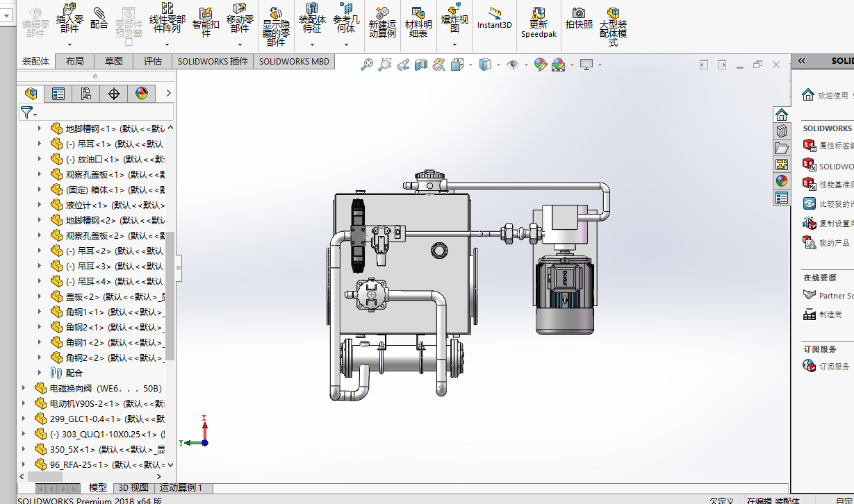Select the 拍快照 snapshot tool
The height and width of the screenshot is (504, 854).
[x=579, y=19]
